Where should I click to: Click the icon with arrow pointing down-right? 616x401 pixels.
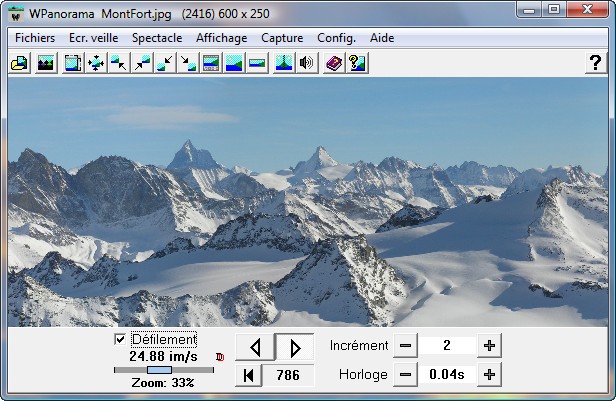[188, 63]
